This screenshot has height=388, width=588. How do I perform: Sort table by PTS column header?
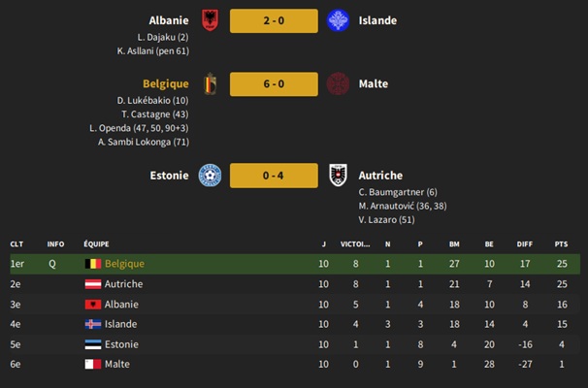click(561, 244)
